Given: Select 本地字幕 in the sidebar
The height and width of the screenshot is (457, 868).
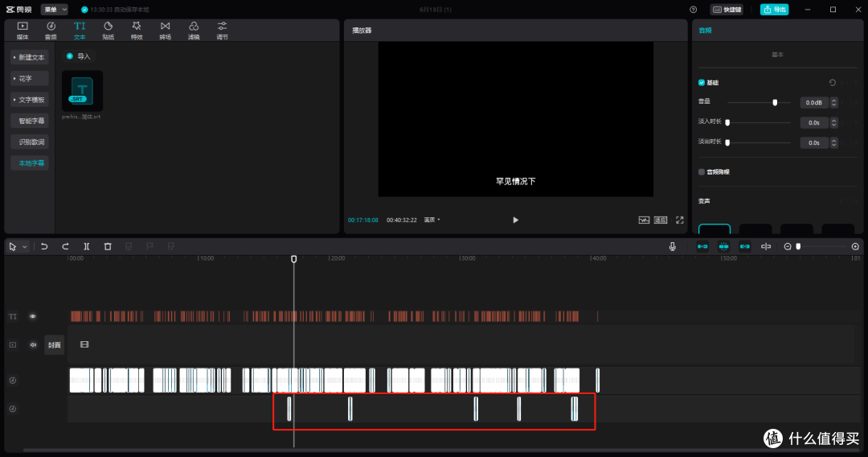Looking at the screenshot, I should coord(30,163).
